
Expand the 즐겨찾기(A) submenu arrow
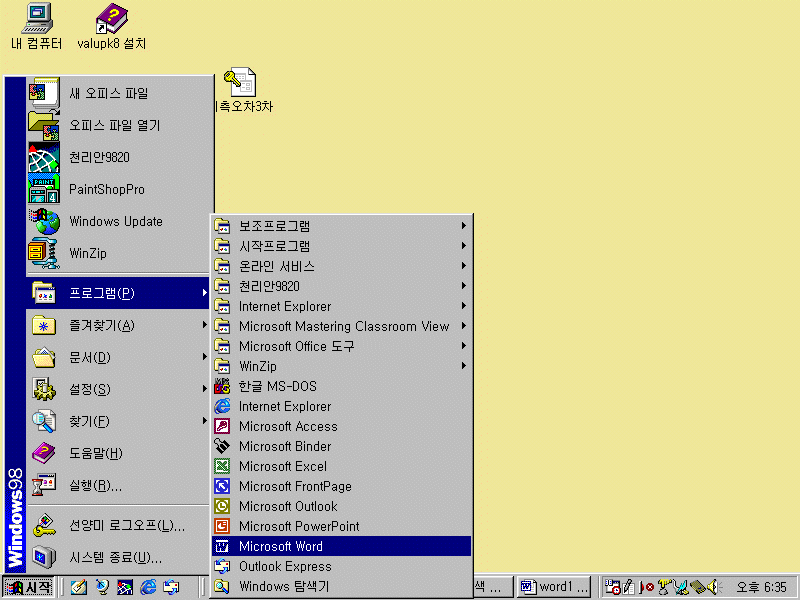(204, 325)
